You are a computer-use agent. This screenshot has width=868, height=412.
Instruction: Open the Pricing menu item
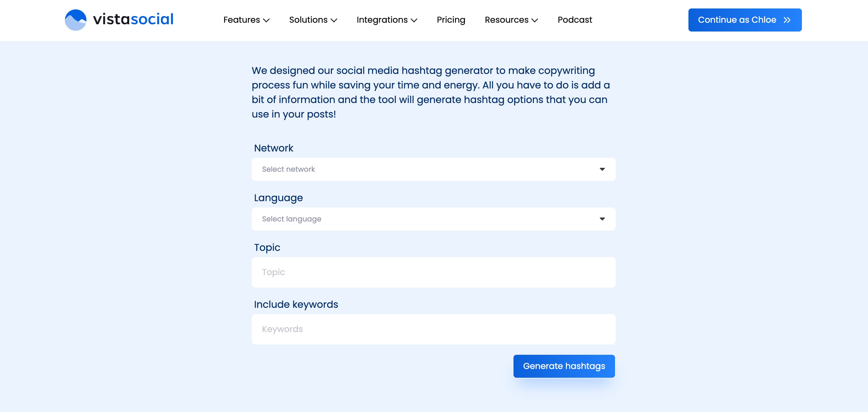451,20
